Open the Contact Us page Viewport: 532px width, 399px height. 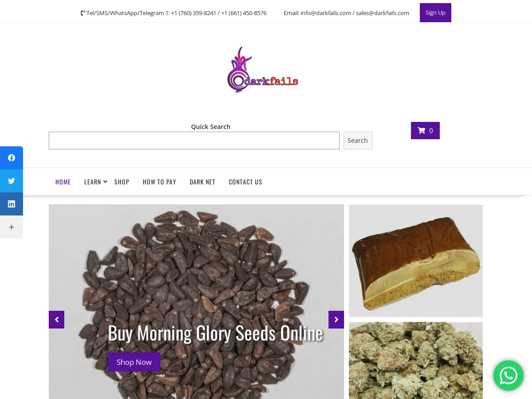click(x=246, y=182)
